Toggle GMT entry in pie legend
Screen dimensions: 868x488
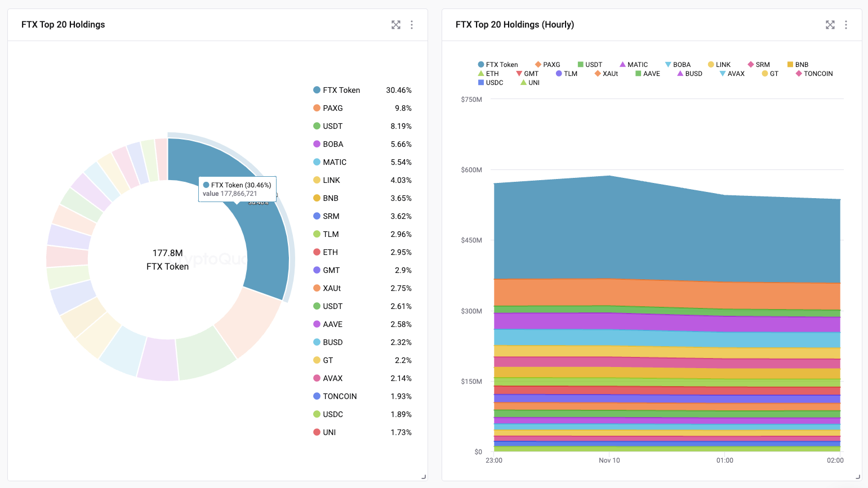tap(327, 270)
